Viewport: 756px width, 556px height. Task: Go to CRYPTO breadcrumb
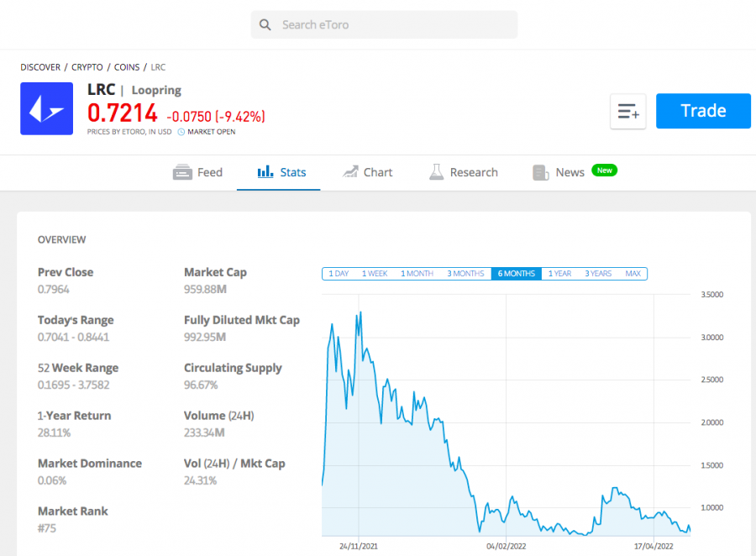[x=87, y=67]
